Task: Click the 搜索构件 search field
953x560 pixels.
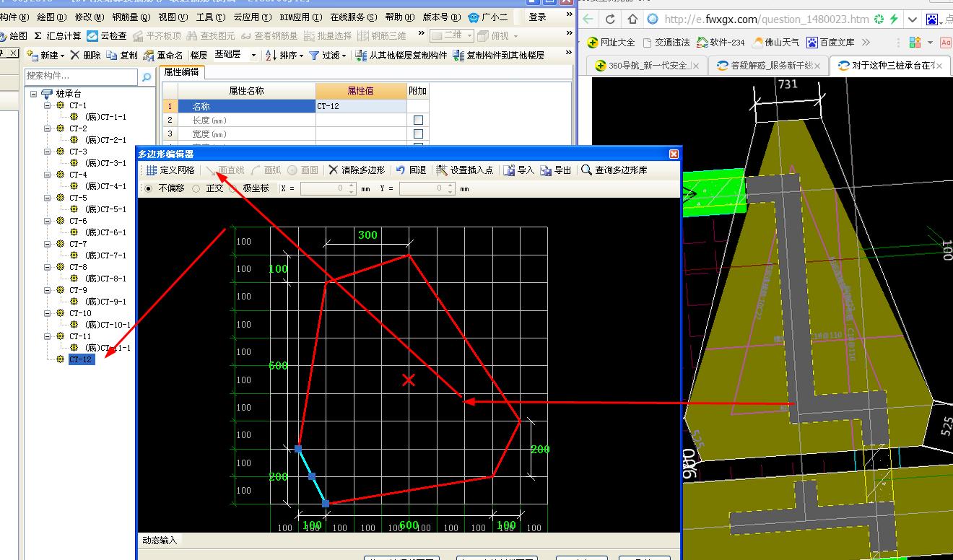Action: (x=81, y=76)
